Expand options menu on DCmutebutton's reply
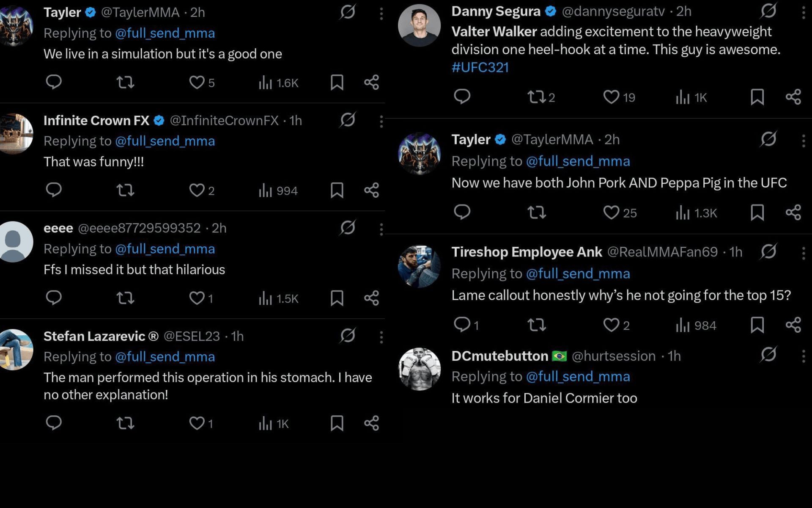 [804, 356]
